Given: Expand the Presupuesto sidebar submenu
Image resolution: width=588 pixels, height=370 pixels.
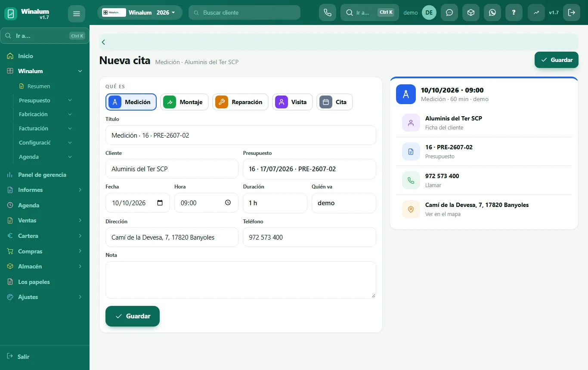Looking at the screenshot, I should pos(46,100).
